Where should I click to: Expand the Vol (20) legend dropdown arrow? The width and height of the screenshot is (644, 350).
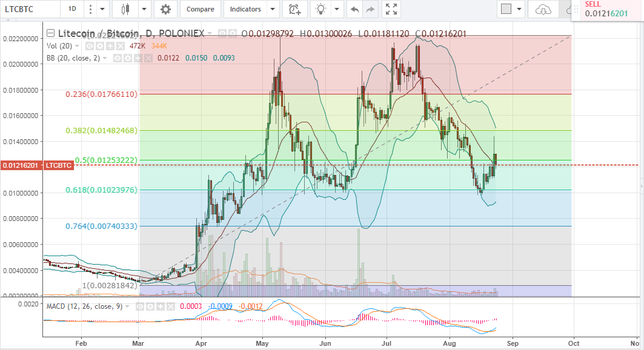click(77, 46)
